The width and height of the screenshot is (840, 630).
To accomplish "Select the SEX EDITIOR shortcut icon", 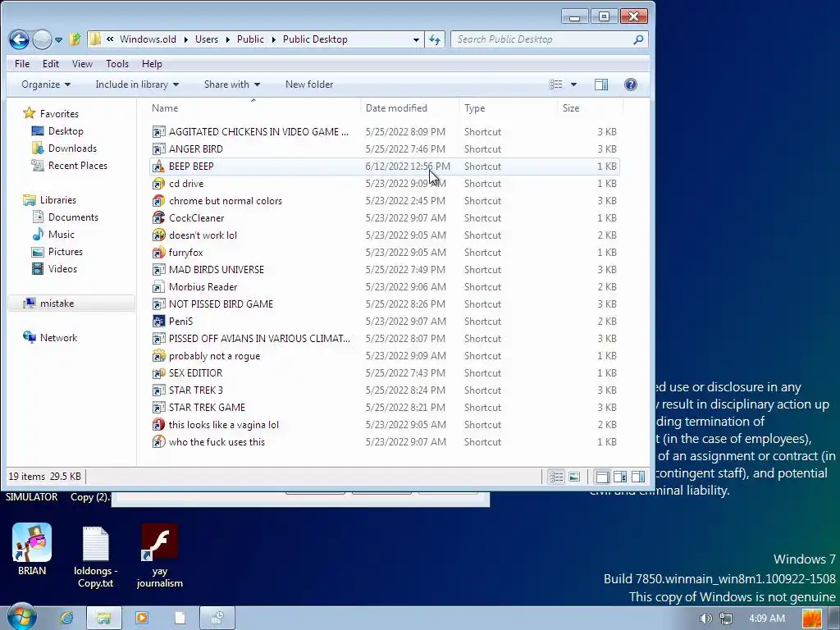I will [158, 373].
